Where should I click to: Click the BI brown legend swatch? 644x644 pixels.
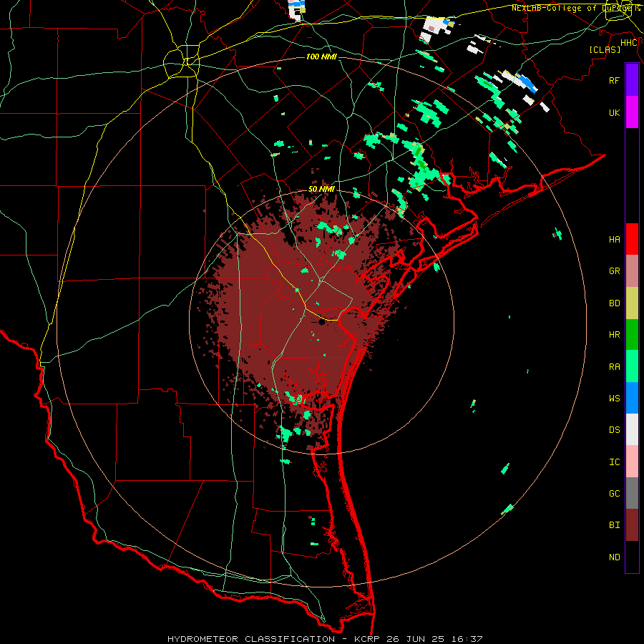tap(632, 525)
